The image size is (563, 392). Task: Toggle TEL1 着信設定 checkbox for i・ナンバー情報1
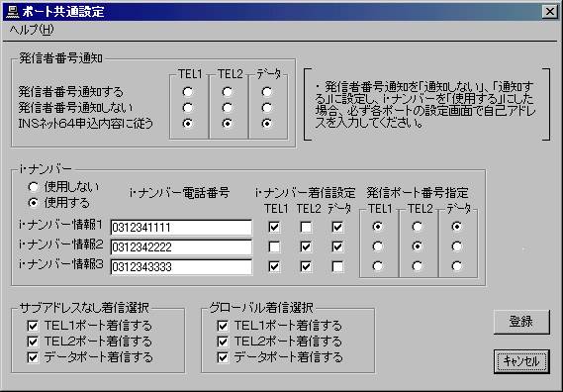(274, 227)
